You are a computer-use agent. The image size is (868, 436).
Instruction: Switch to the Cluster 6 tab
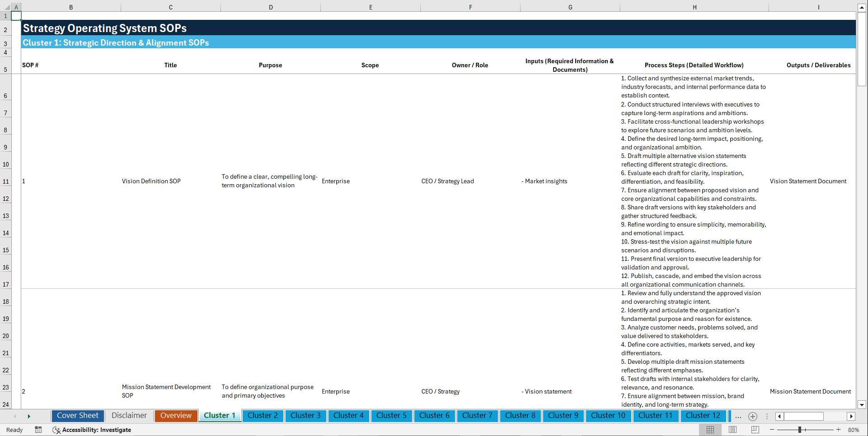(434, 416)
